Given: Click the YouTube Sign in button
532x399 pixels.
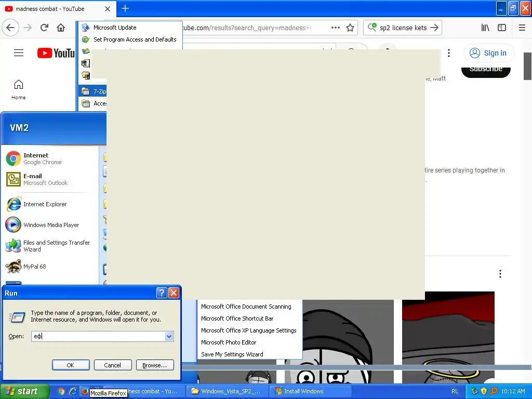Looking at the screenshot, I should click(488, 53).
